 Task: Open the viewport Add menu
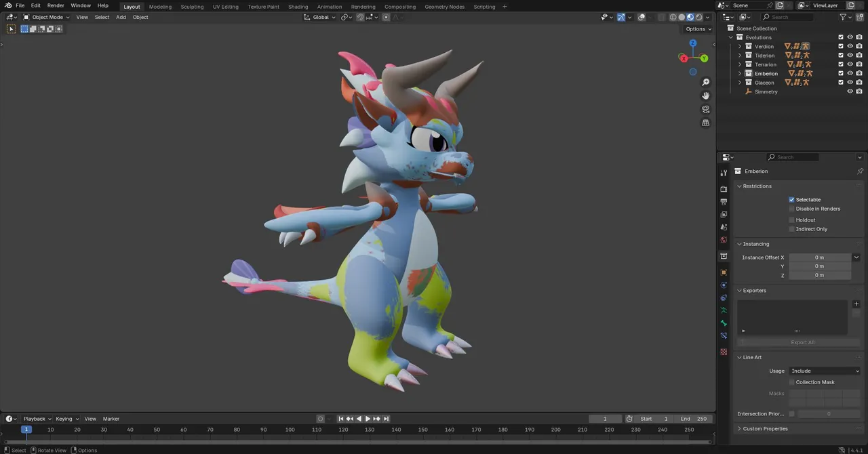pyautogui.click(x=121, y=17)
